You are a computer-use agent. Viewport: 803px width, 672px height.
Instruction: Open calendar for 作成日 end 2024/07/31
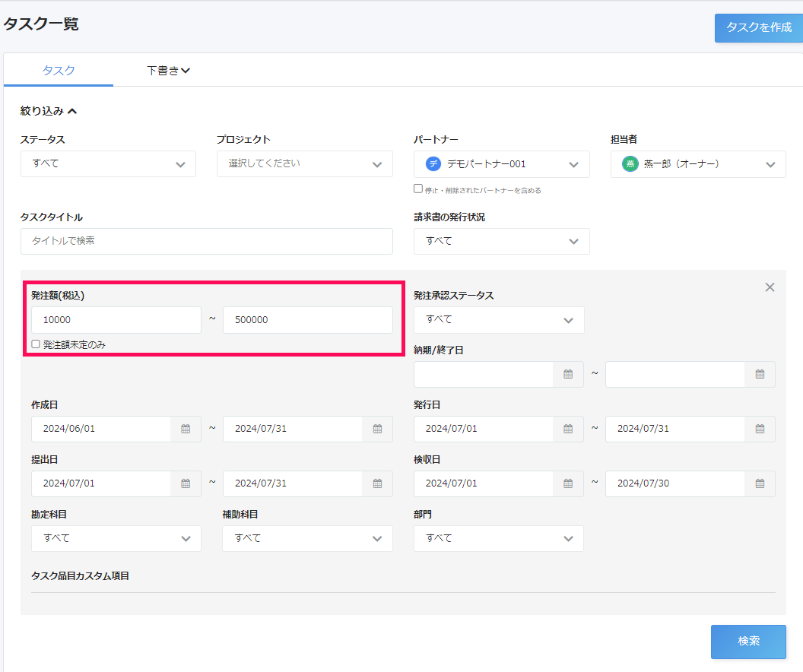[377, 429]
